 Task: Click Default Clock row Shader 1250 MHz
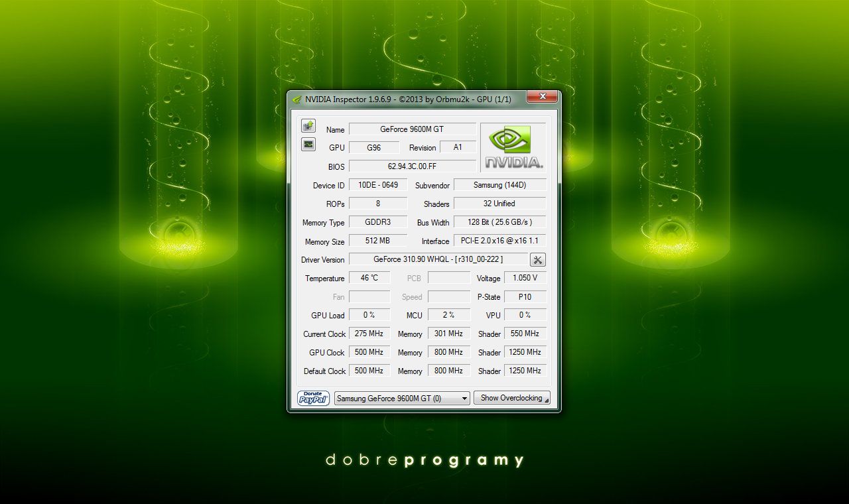[x=525, y=371]
